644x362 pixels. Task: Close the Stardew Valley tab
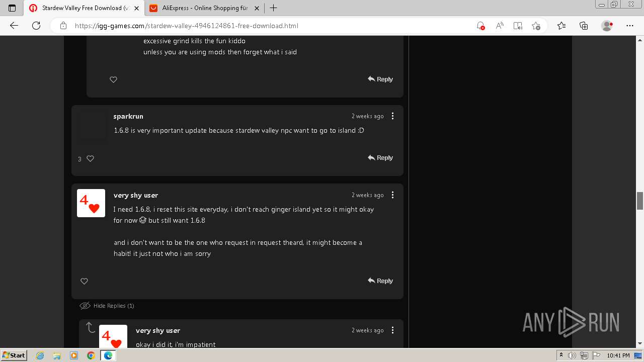tap(136, 8)
